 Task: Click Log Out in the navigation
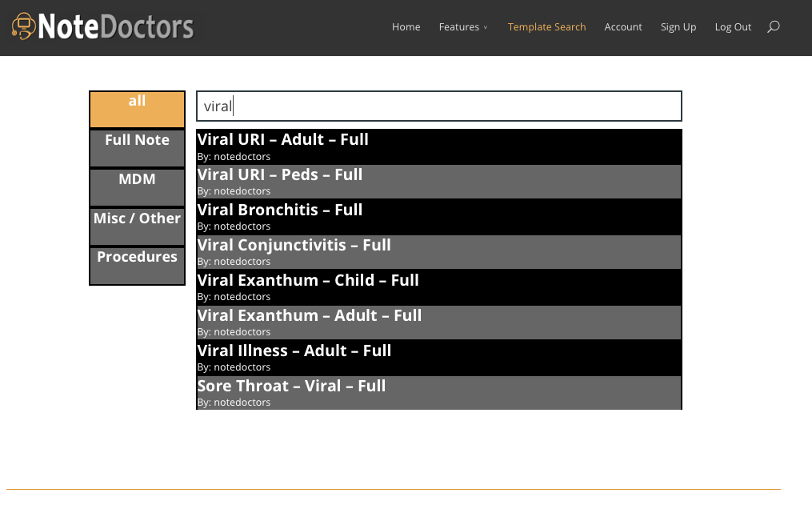pyautogui.click(x=733, y=27)
